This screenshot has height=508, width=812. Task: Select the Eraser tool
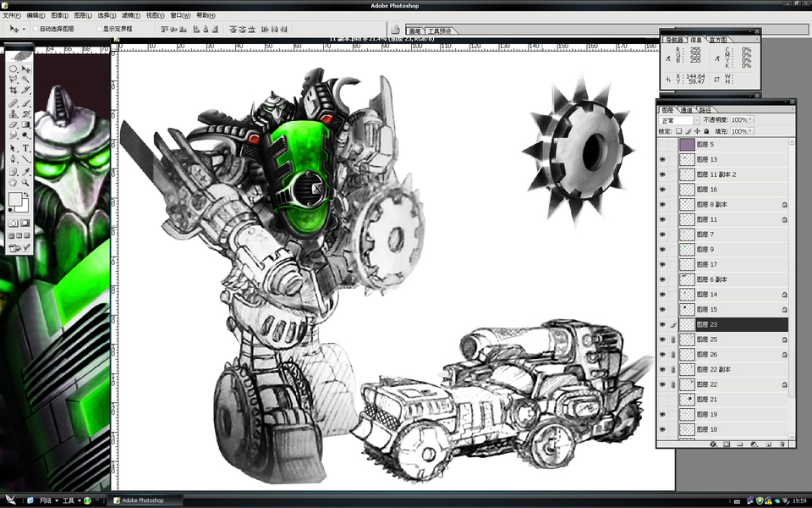[14, 124]
